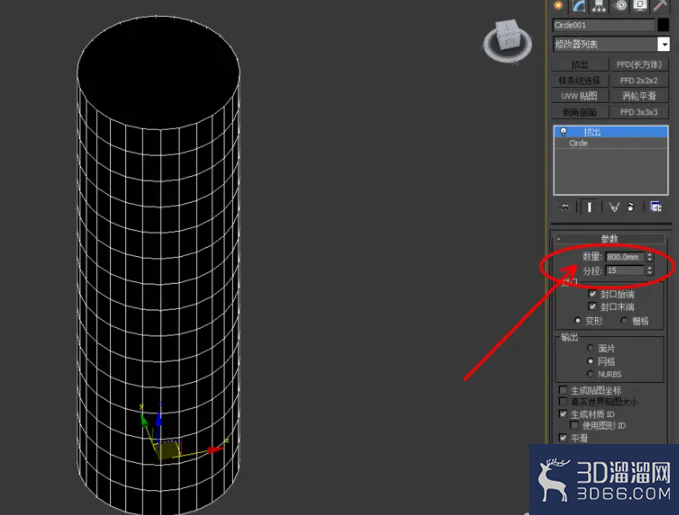Click Remove Modifier from stack icon
679x515 pixels.
coord(631,207)
